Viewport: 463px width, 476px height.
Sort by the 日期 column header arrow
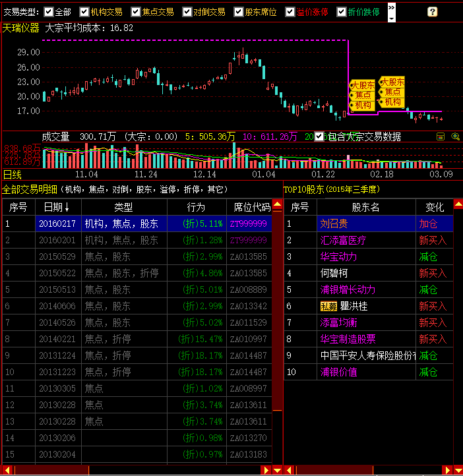[x=67, y=207]
